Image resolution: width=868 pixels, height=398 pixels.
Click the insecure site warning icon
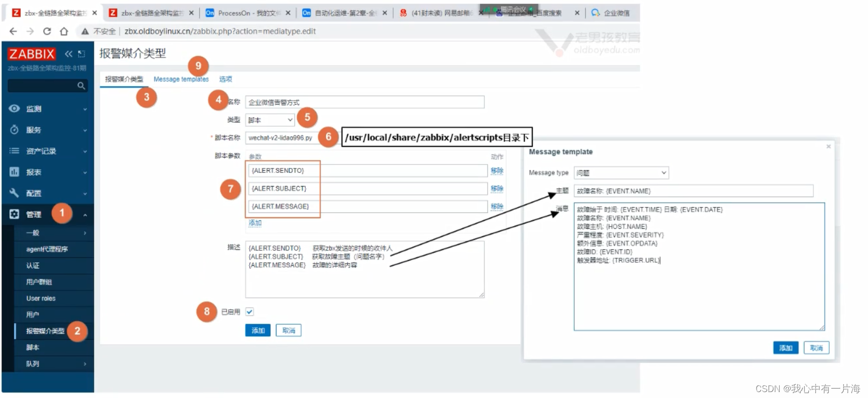(85, 31)
